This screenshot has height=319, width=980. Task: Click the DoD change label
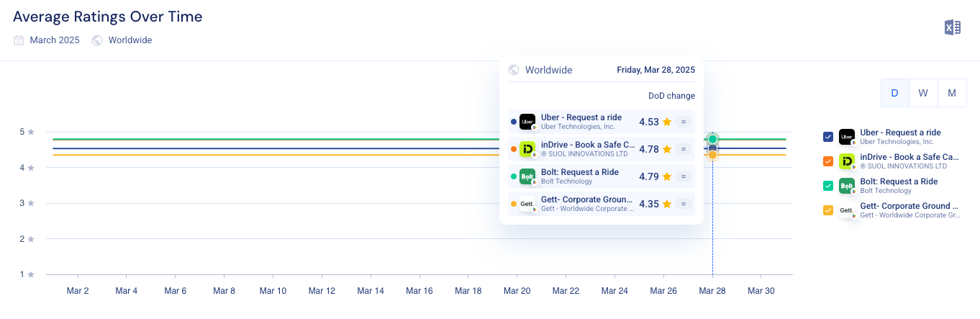click(x=672, y=96)
